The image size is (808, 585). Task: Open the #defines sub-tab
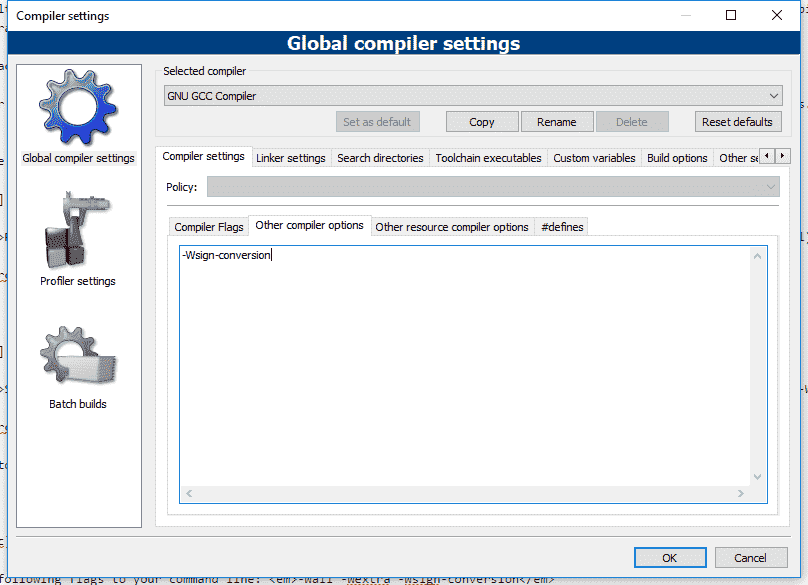(562, 227)
